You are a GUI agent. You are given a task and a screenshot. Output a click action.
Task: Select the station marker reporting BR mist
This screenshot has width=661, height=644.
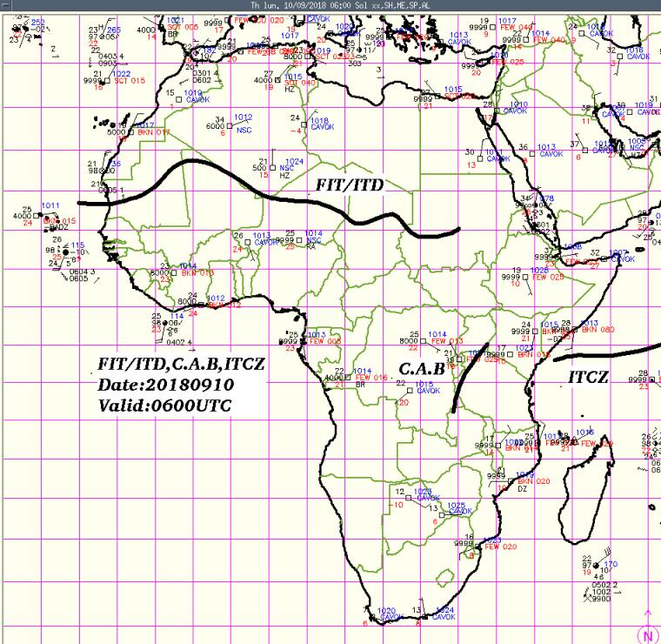click(x=347, y=377)
